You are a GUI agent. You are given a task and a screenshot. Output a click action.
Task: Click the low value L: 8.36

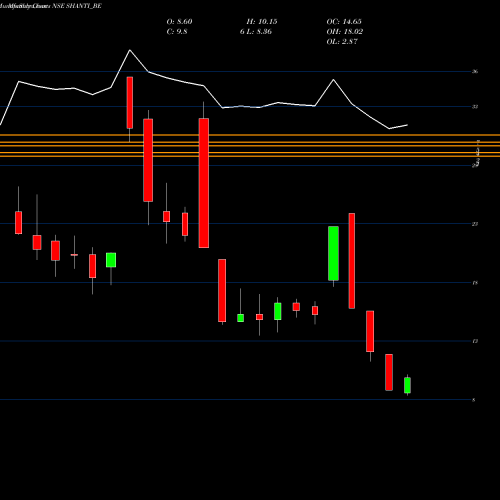coord(259,32)
